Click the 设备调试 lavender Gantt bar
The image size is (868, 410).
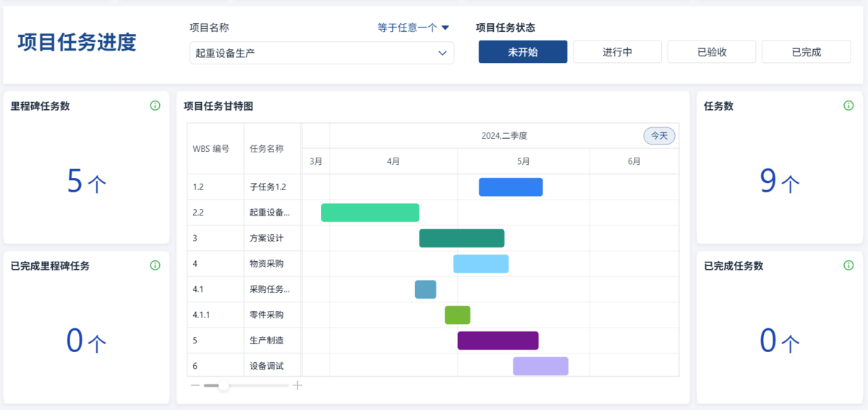pyautogui.click(x=540, y=366)
